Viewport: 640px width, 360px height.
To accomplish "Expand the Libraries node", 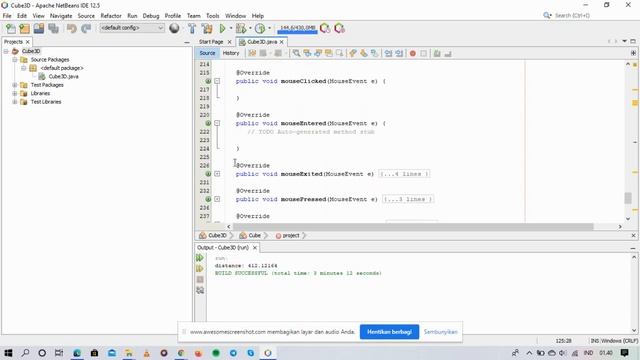I will tap(15, 93).
